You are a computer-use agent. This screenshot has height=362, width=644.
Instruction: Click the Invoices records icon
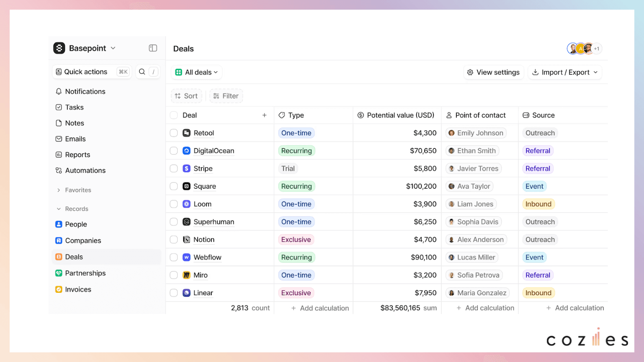59,290
